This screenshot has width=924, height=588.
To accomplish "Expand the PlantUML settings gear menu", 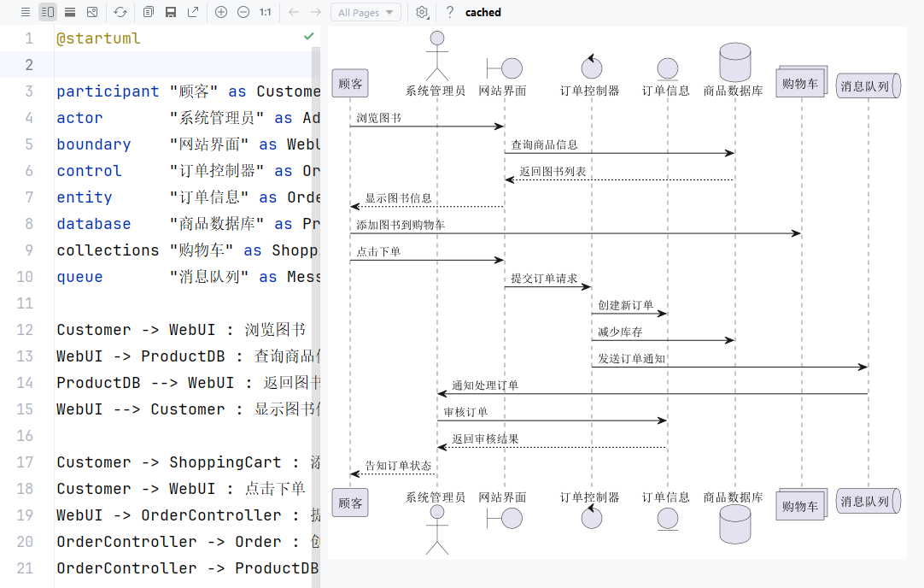I will [422, 13].
